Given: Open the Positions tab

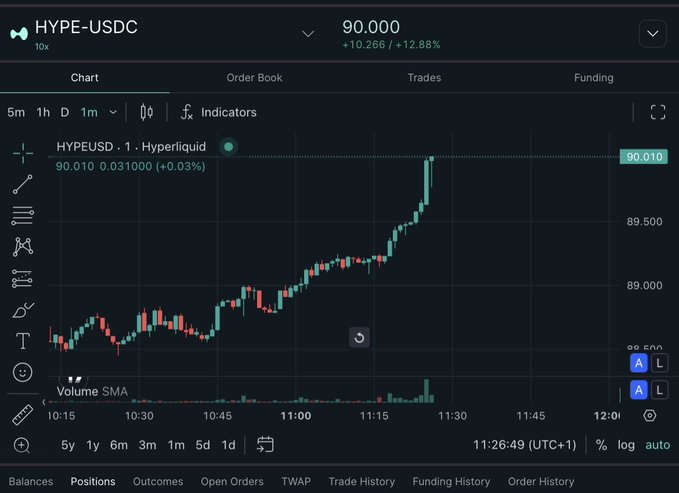Looking at the screenshot, I should 93,481.
